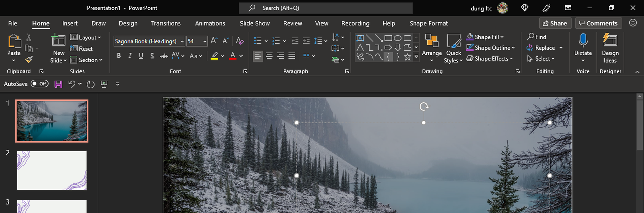Viewport: 644px width, 213px height.
Task: Click the Share button
Action: coord(555,23)
